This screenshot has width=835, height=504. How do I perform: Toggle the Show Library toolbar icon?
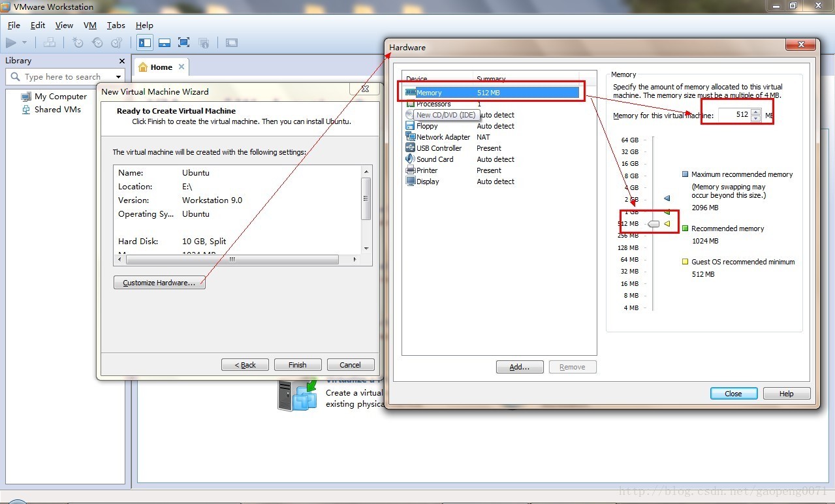click(x=145, y=43)
